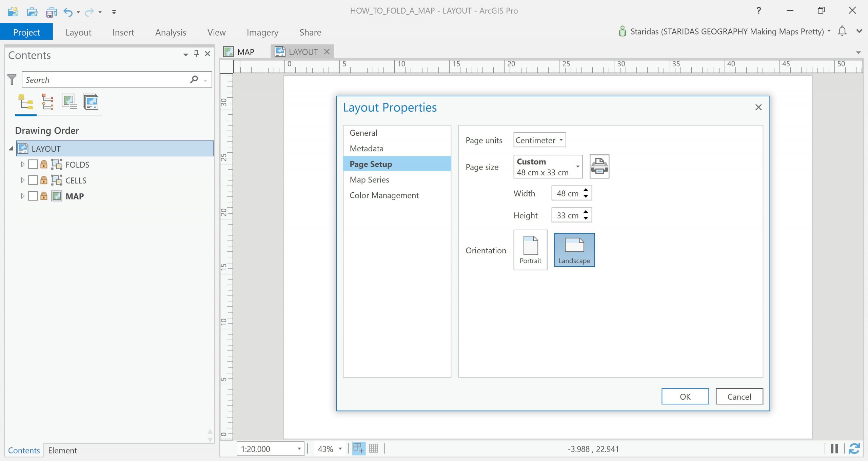Open the Custom page size dropdown
Viewport: 868px width, 461px height.
pos(548,167)
